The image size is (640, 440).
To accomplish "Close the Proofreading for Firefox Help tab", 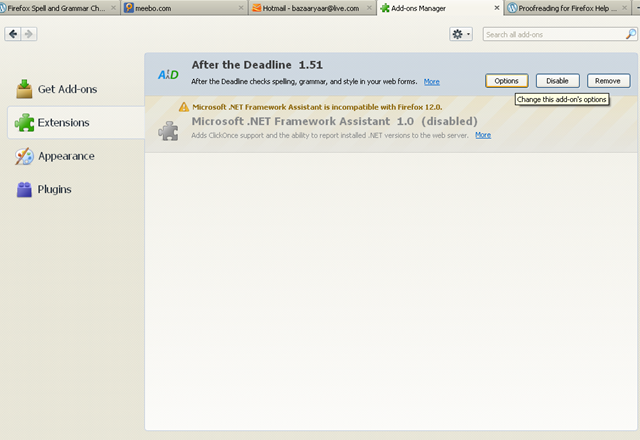I will (624, 8).
